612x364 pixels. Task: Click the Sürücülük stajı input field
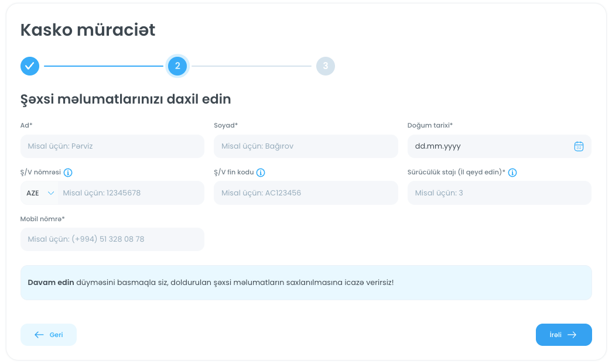point(499,193)
